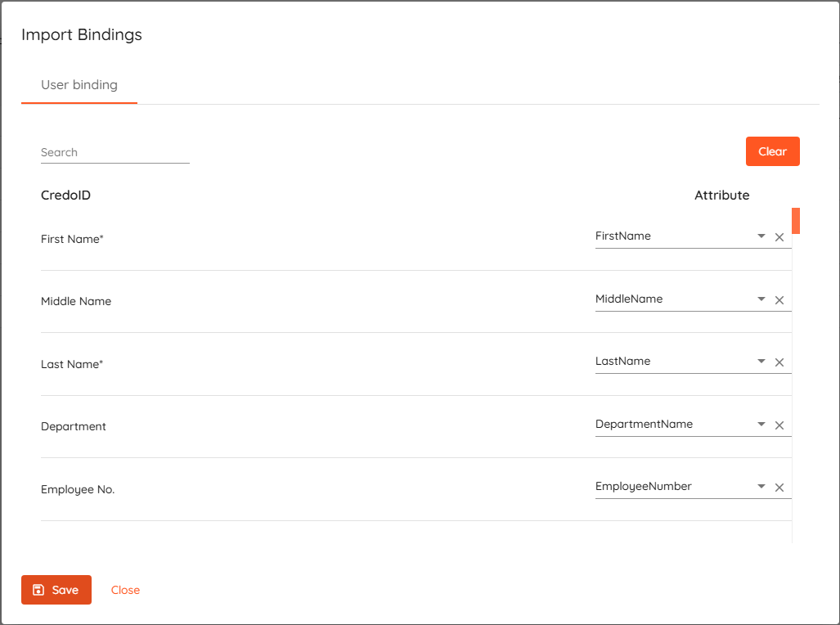Remove the MiddleName binding using X icon
This screenshot has width=840, height=625.
[x=779, y=300]
